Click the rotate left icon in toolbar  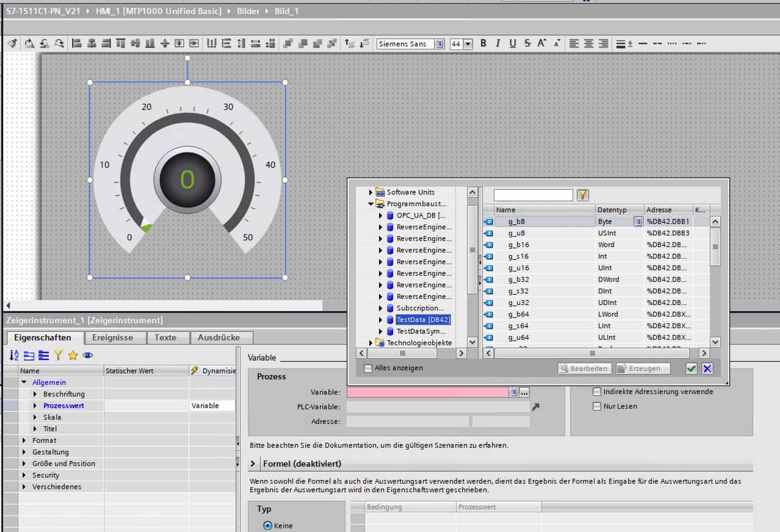click(x=44, y=43)
